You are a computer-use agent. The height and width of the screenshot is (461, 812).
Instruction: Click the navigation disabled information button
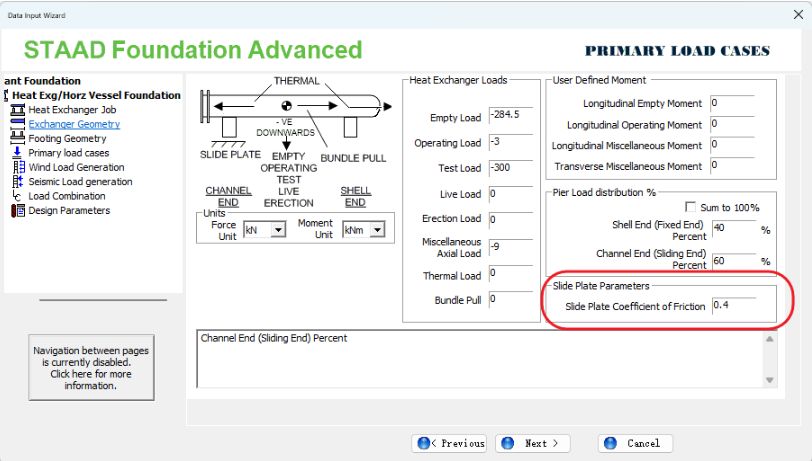click(91, 368)
